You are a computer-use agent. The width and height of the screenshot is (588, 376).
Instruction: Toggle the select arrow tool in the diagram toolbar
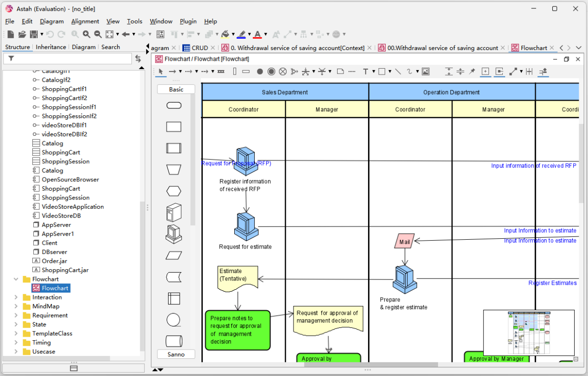tap(160, 72)
